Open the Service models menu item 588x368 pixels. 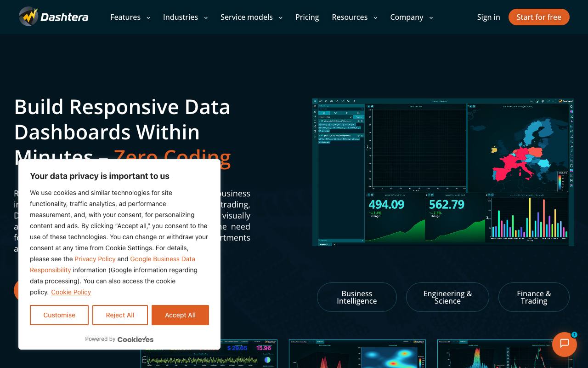pyautogui.click(x=247, y=17)
